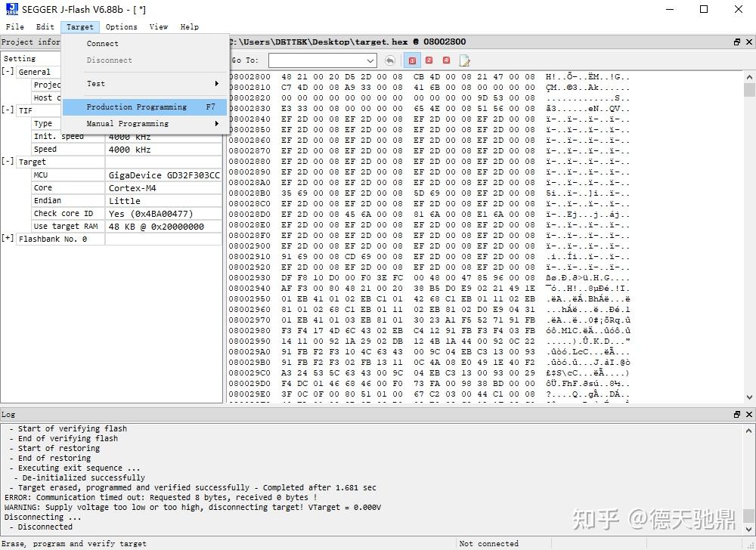Open the Options menu
756x550 pixels.
point(121,26)
